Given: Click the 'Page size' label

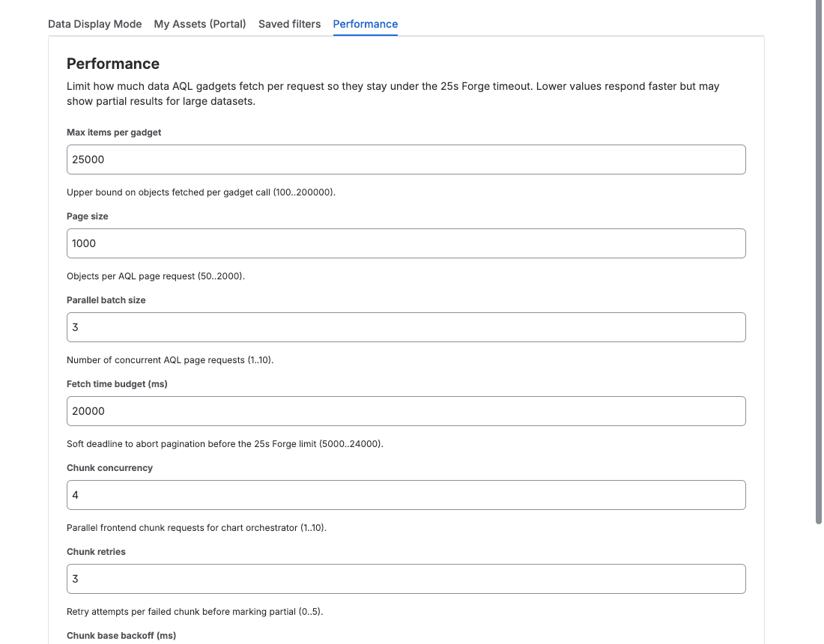Looking at the screenshot, I should (87, 216).
